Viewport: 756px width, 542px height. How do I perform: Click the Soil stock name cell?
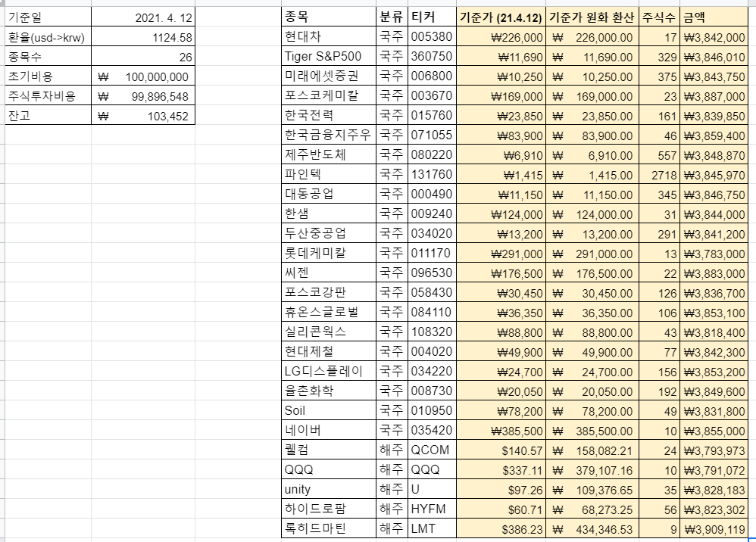328,411
